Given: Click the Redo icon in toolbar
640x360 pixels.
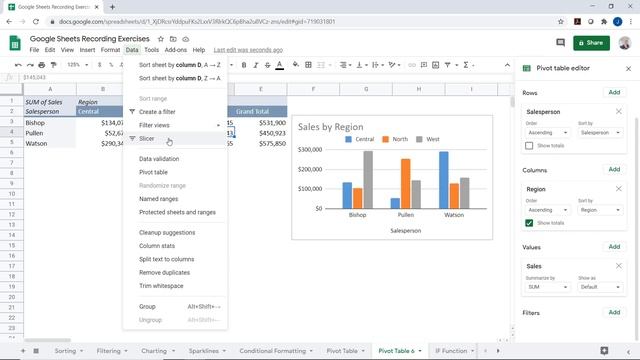Looking at the screenshot, I should pyautogui.click(x=30, y=65).
